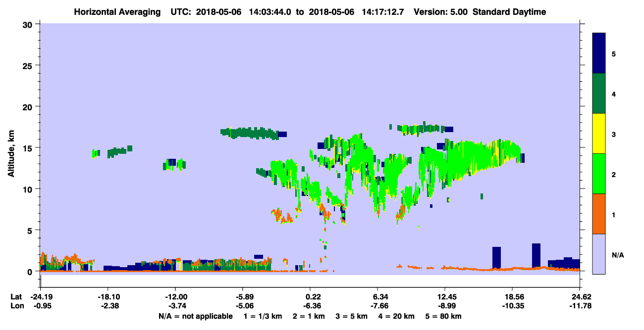The image size is (644, 330).
Task: Click the 'Lon' row label
Action: pos(17,306)
